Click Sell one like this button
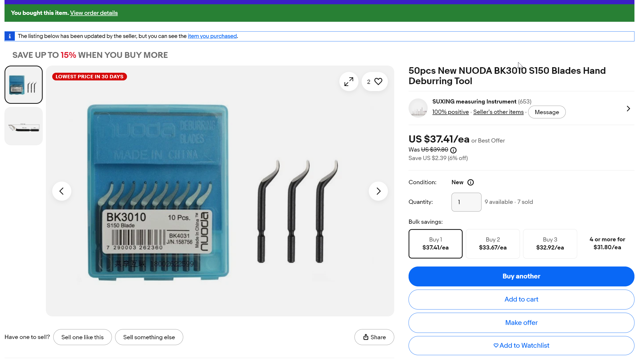 (x=82, y=337)
